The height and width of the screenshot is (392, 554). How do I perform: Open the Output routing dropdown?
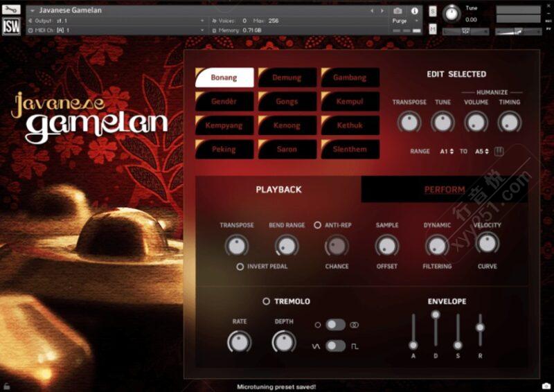[x=202, y=21]
